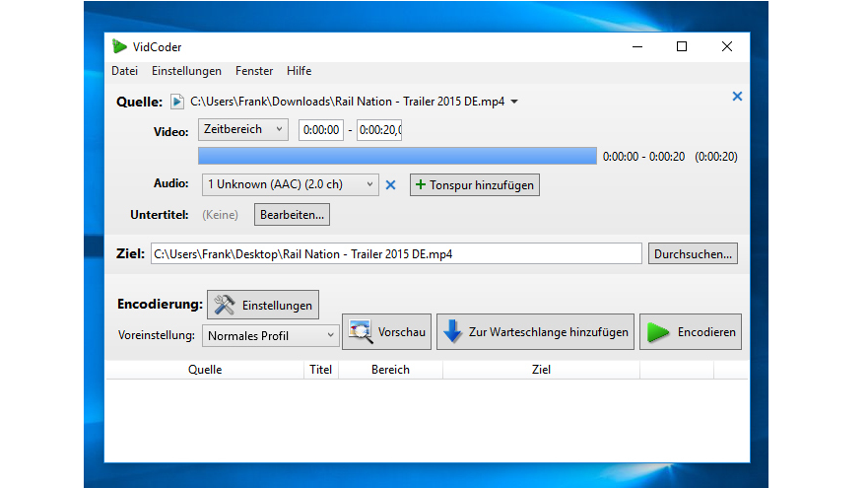Click the video file icon beside Quelle
This screenshot has height=488, width=868.
pos(177,101)
